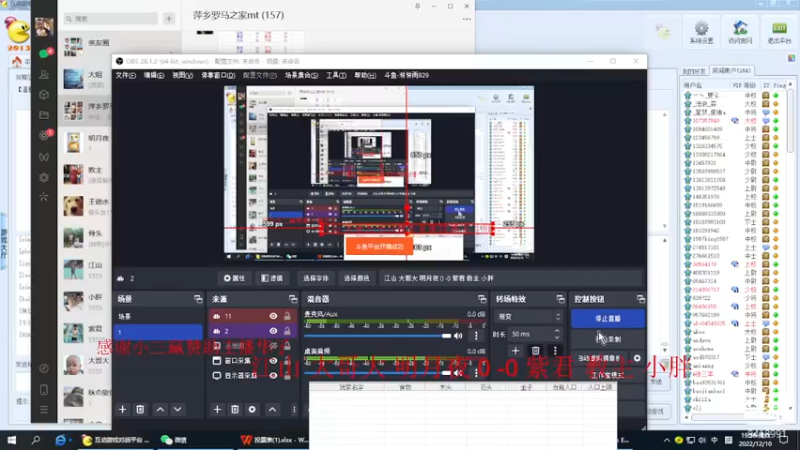800x450 pixels.
Task: Undock the 转场特效 transitions panel
Action: tap(561, 299)
